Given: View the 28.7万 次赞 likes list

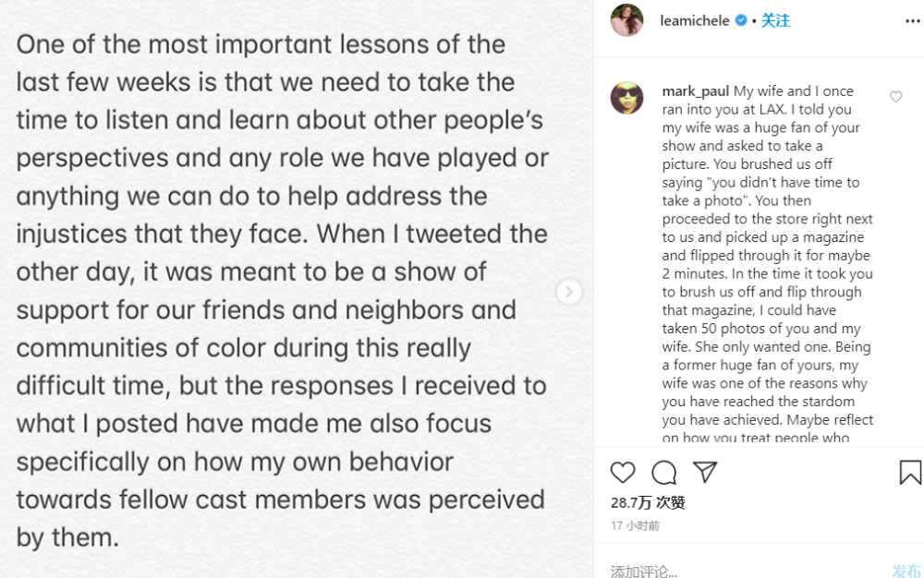Looking at the screenshot, I should 648,502.
